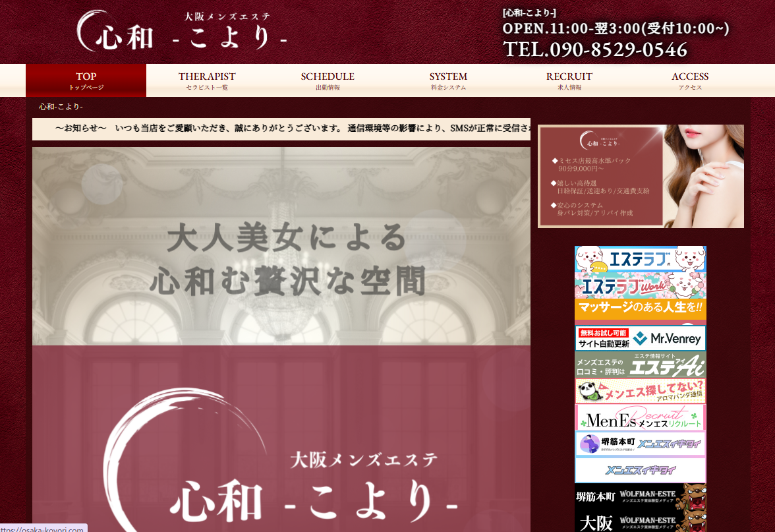Click the MenEs Recruit メンエスリクルート banner

(x=641, y=417)
